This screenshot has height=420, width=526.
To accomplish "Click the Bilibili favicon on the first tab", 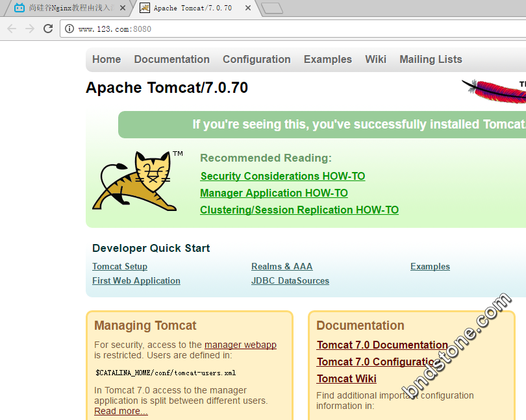I will pyautogui.click(x=19, y=8).
